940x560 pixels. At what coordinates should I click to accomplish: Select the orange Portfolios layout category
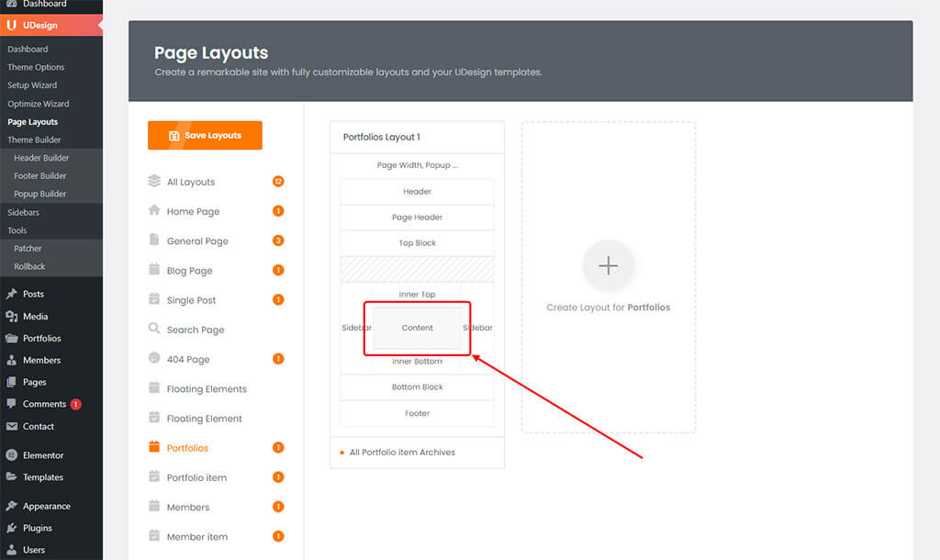point(188,447)
